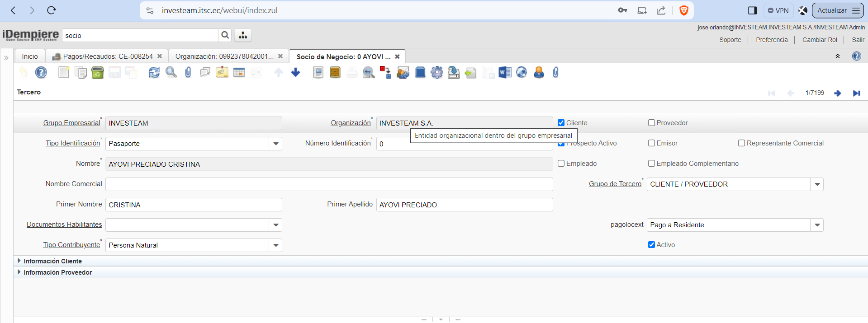Refresh the record with the Refresh icon
Screen dimensions: 868x323
[154, 72]
